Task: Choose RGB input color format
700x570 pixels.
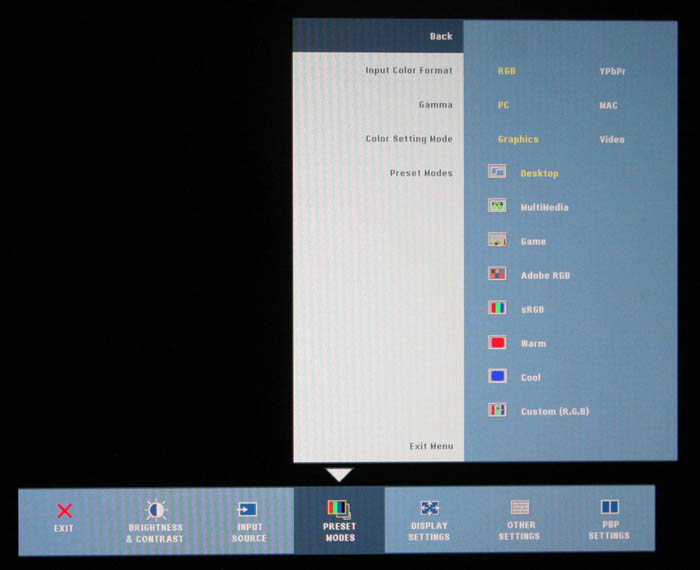Action: 507,71
